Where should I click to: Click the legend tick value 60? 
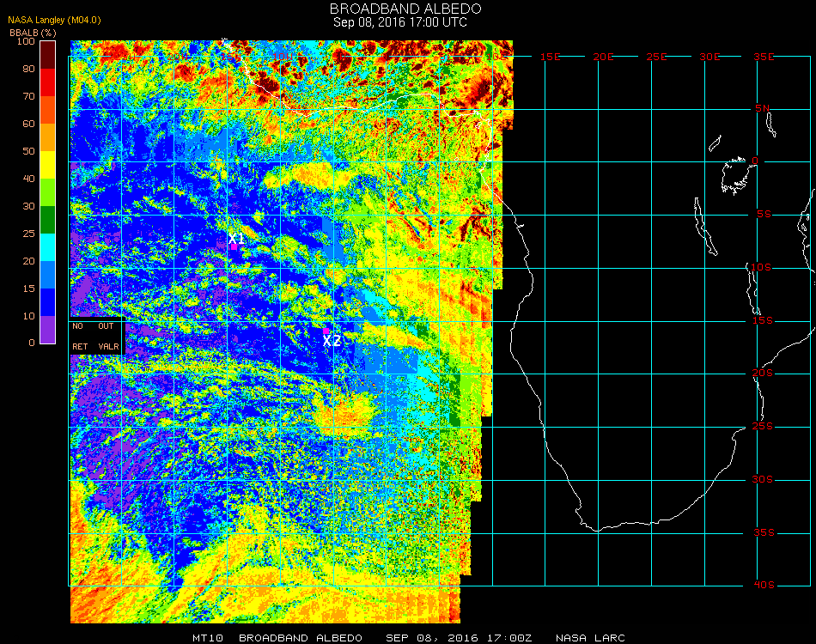click(x=28, y=124)
